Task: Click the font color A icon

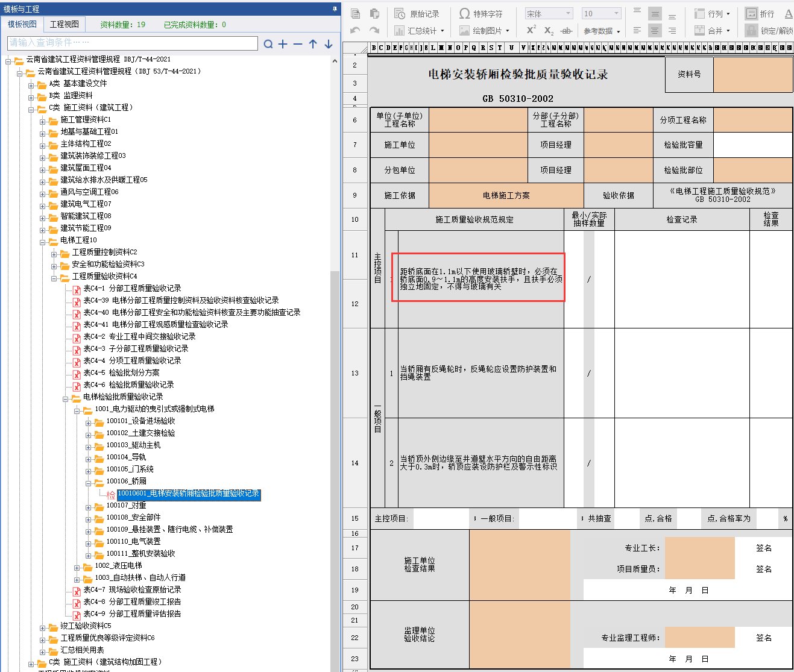Action: [x=789, y=14]
